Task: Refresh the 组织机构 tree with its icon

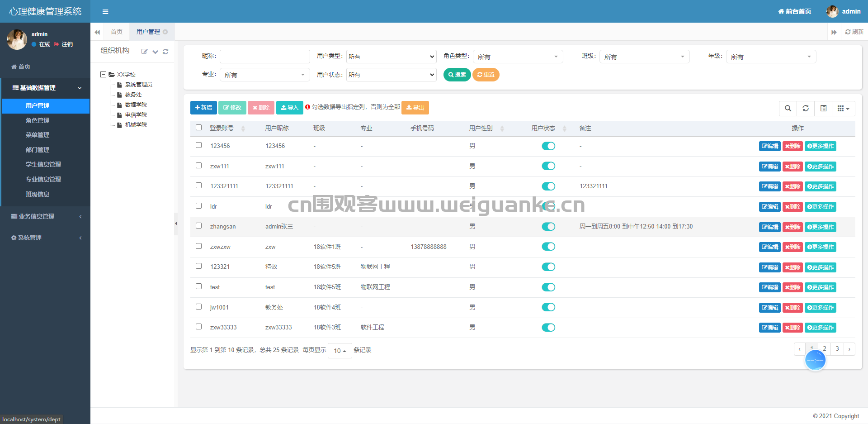Action: [165, 52]
